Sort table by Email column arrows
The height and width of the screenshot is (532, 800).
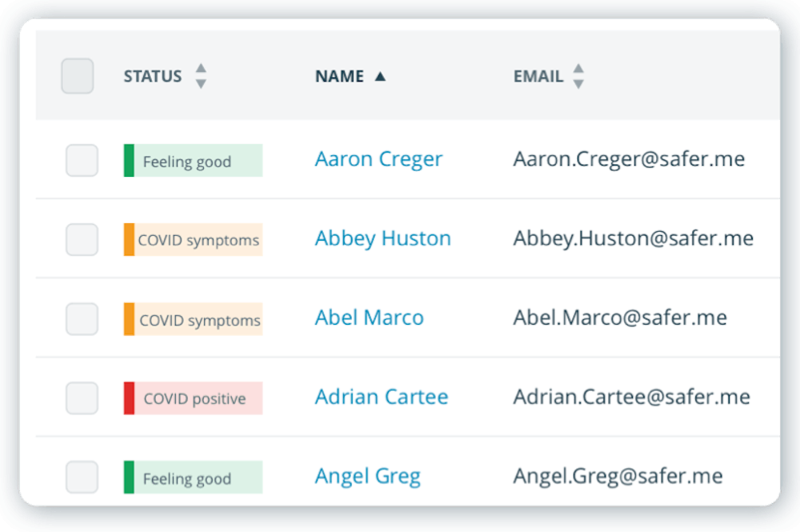(578, 76)
